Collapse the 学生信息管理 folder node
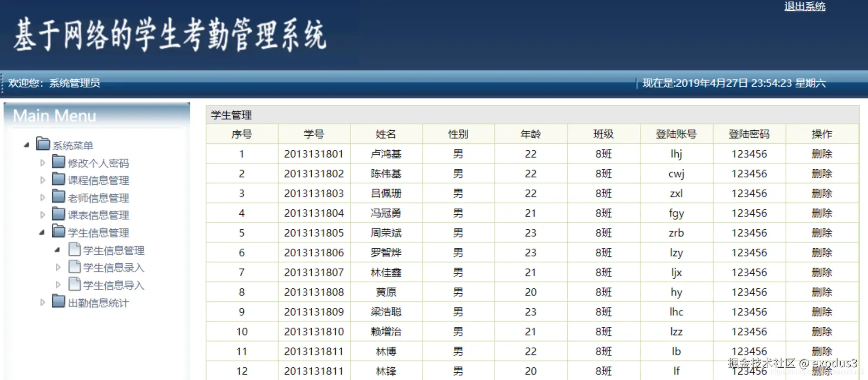The height and width of the screenshot is (380, 868). coord(42,232)
